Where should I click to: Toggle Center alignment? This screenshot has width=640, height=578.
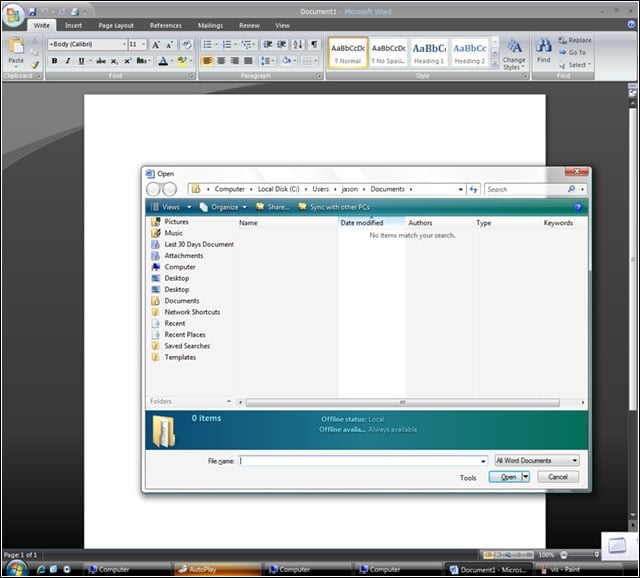coord(221,61)
